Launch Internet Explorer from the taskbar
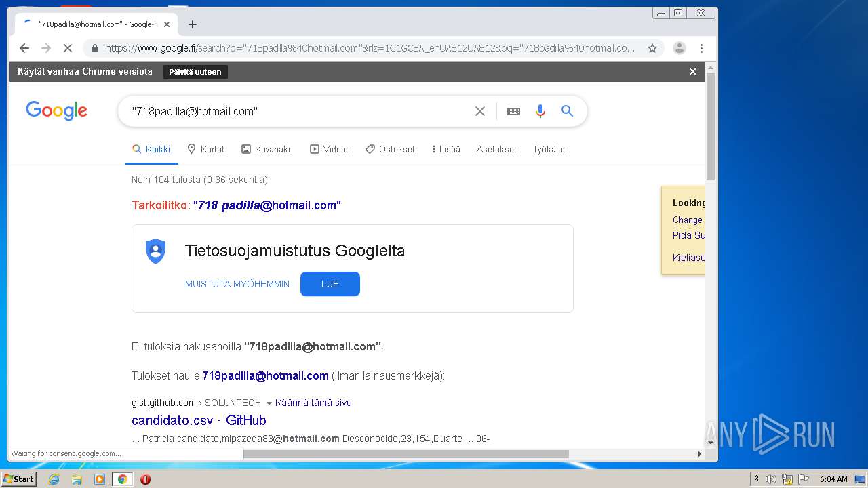 [54, 479]
